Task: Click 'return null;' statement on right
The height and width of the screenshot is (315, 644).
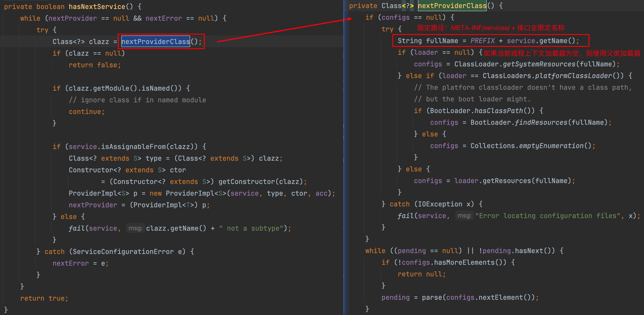Action: pyautogui.click(x=422, y=274)
